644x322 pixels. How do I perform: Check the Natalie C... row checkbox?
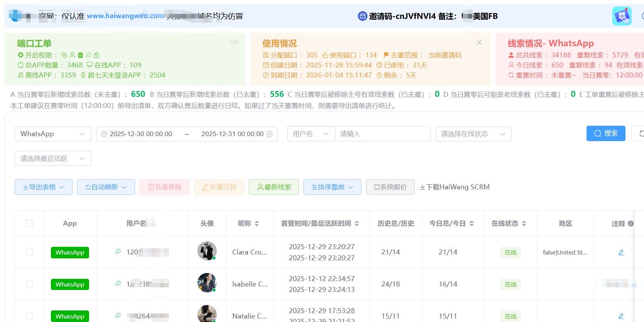pyautogui.click(x=29, y=316)
